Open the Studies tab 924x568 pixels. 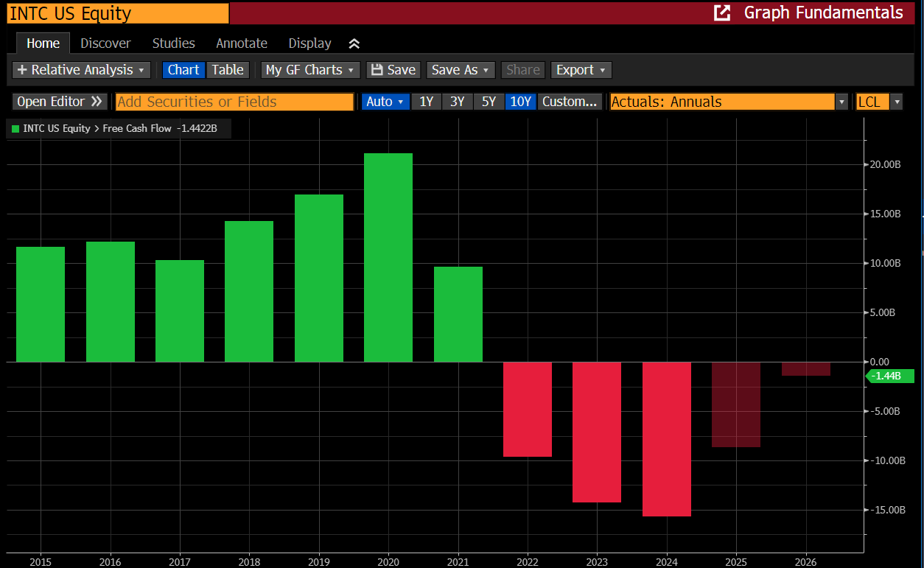pos(173,43)
